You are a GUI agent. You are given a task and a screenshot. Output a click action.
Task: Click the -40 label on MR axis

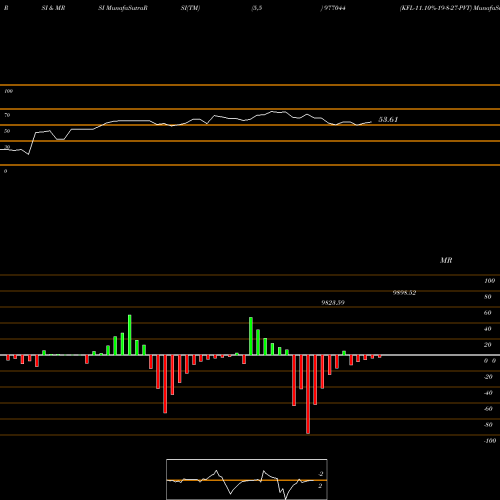tap(488, 393)
